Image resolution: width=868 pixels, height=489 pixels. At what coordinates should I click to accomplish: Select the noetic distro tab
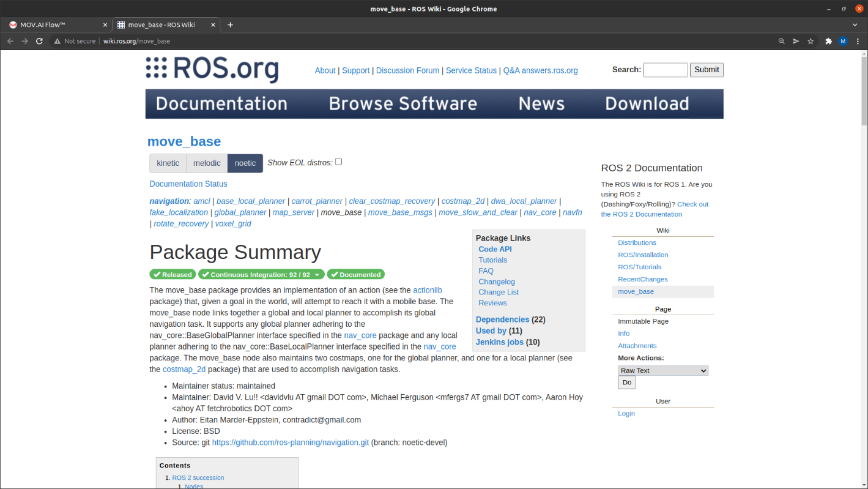point(245,163)
